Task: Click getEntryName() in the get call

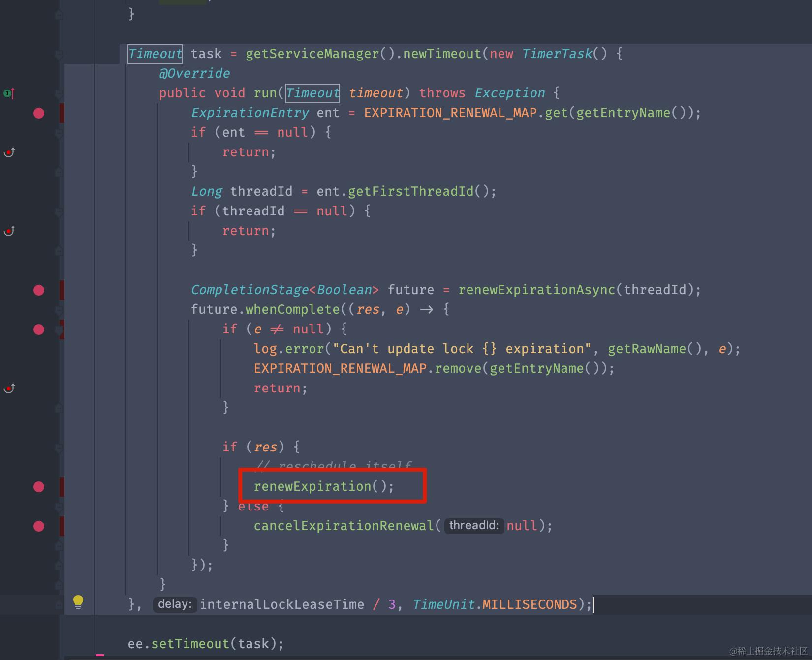Action: [631, 113]
